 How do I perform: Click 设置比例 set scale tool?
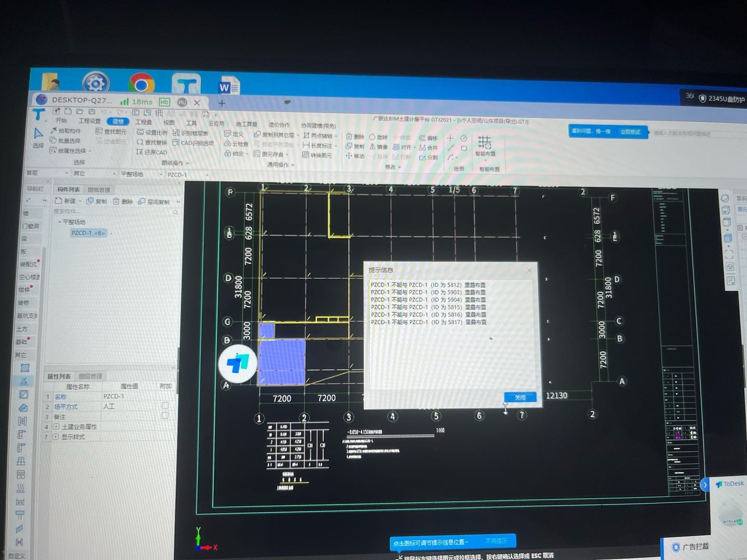click(x=151, y=133)
